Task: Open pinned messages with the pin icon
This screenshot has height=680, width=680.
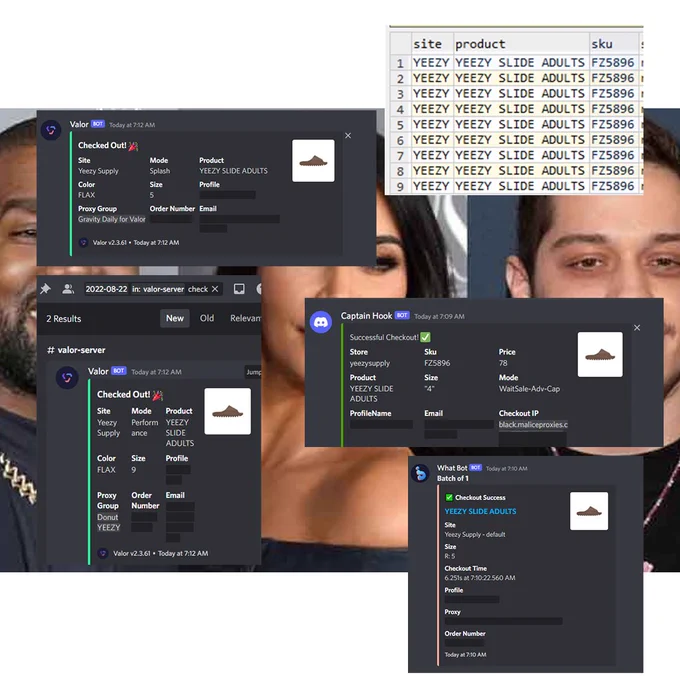Action: 46,289
